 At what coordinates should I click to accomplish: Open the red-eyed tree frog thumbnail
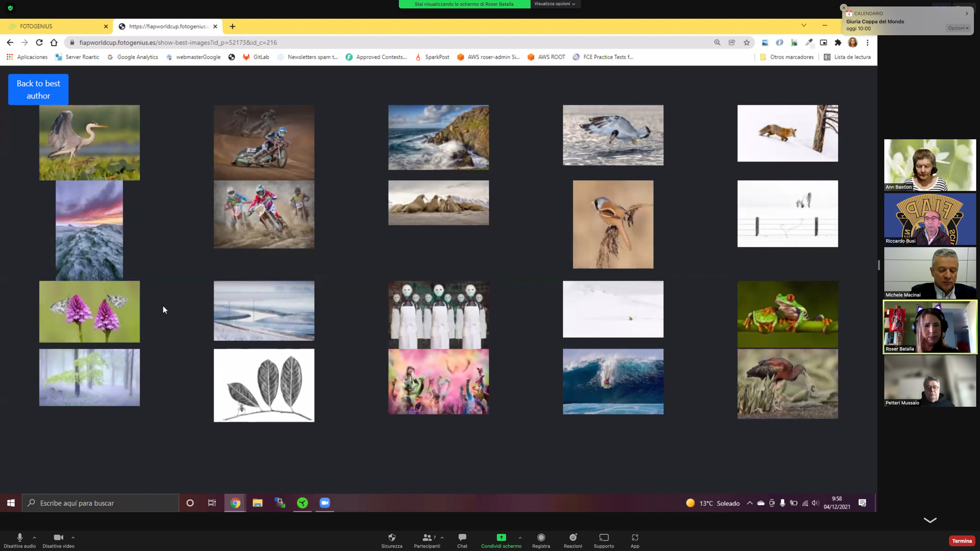[787, 314]
